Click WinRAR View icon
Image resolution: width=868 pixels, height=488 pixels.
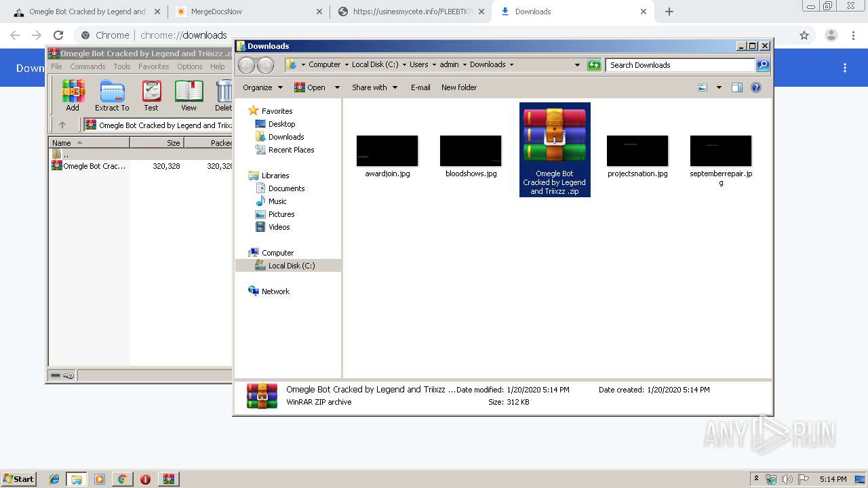click(x=189, y=96)
